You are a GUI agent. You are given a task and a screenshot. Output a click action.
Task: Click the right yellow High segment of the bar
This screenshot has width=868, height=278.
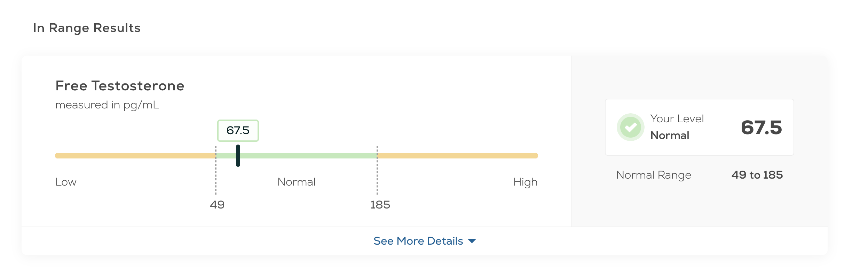tap(458, 156)
